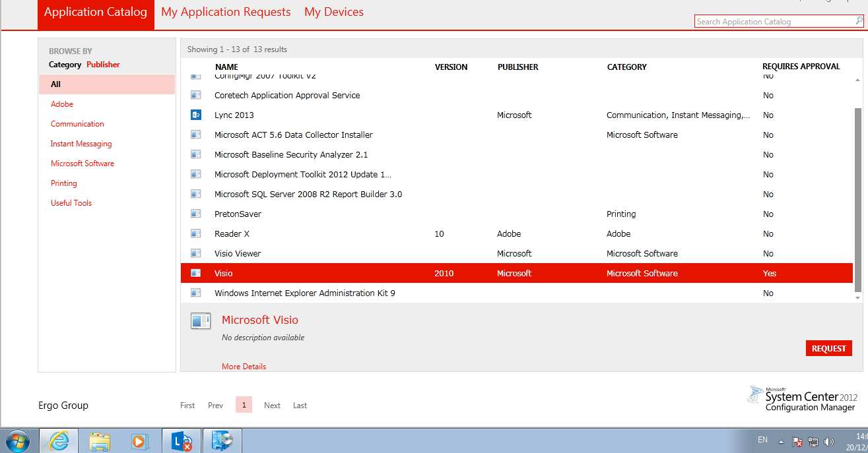The height and width of the screenshot is (453, 868).
Task: Sort by REQUIRES APPROVAL column header
Action: [x=801, y=67]
